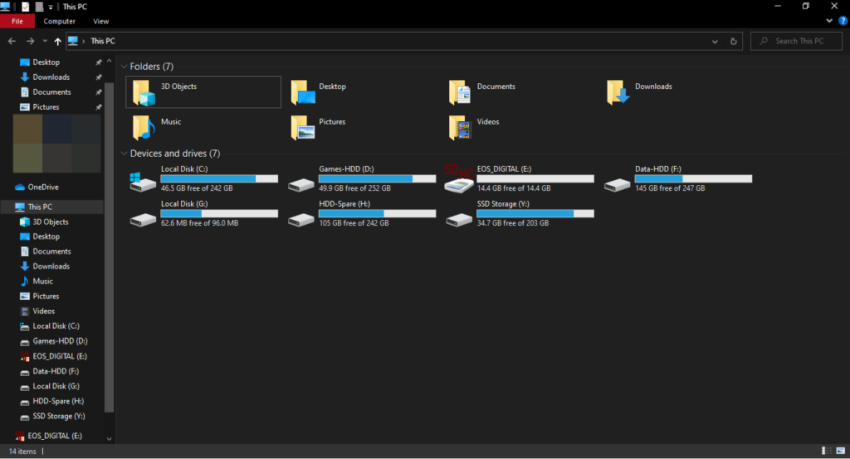This screenshot has width=850, height=459.
Task: Select the Data-HDD (F:) drive icon
Action: 617,185
